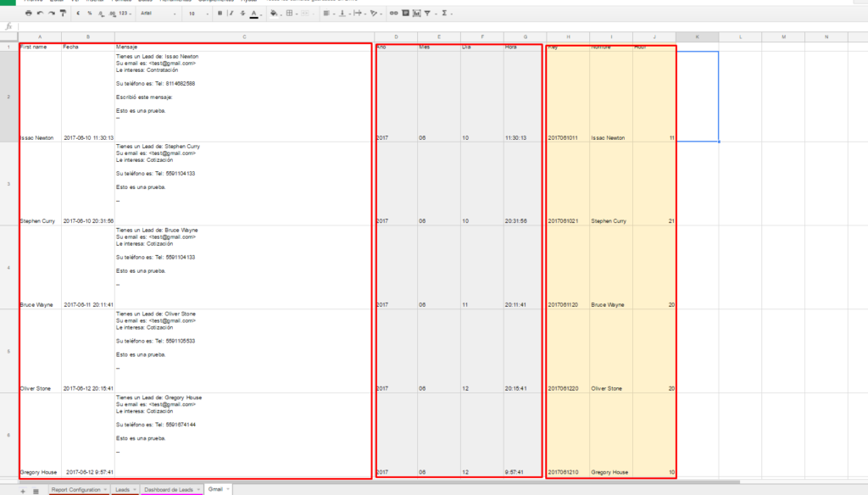Screen dimensions: 868x495
Task: Insert a link with chain icon
Action: (393, 14)
